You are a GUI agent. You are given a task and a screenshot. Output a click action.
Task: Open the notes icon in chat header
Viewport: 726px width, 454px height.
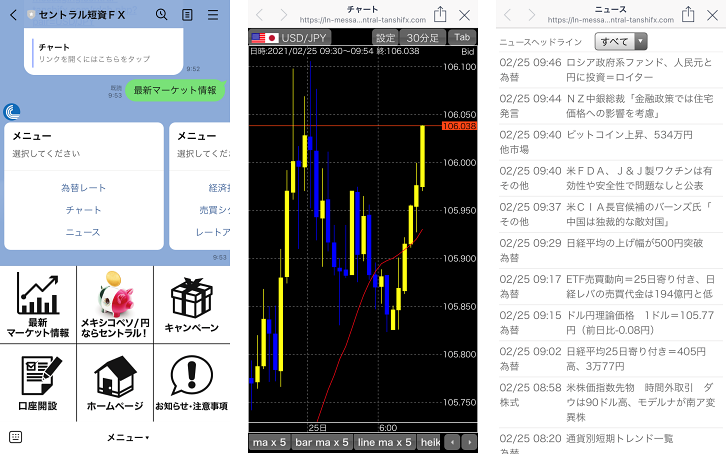click(187, 15)
